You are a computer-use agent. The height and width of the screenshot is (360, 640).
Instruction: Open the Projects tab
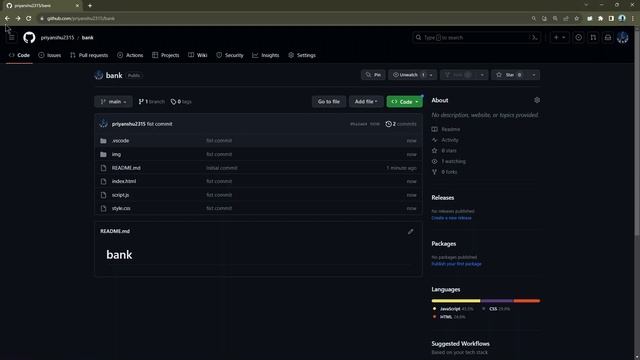[x=165, y=55]
